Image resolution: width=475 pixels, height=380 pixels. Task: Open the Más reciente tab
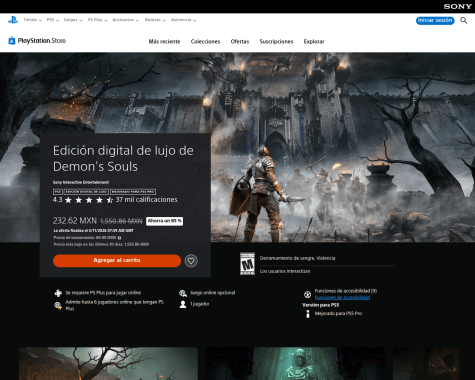164,42
